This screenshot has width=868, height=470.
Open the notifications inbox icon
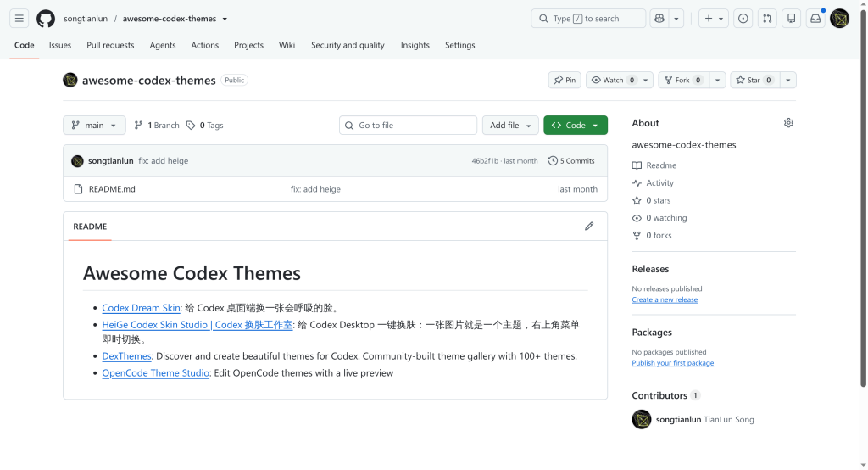815,19
